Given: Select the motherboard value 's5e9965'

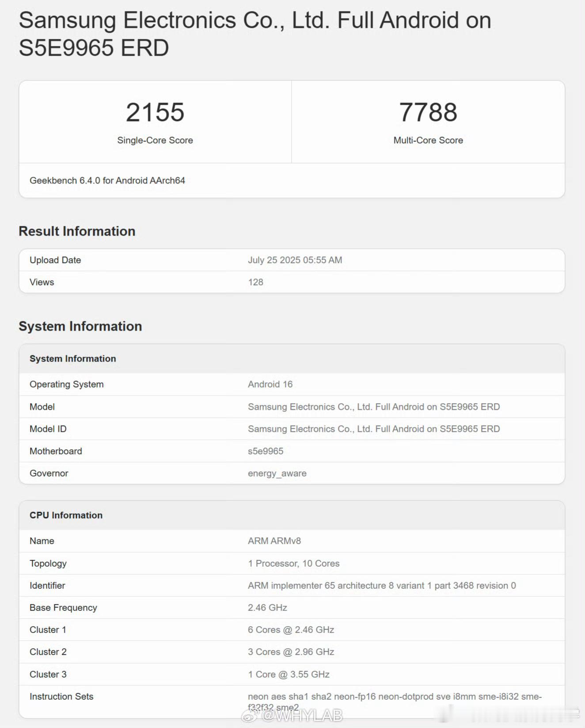Looking at the screenshot, I should 266,451.
